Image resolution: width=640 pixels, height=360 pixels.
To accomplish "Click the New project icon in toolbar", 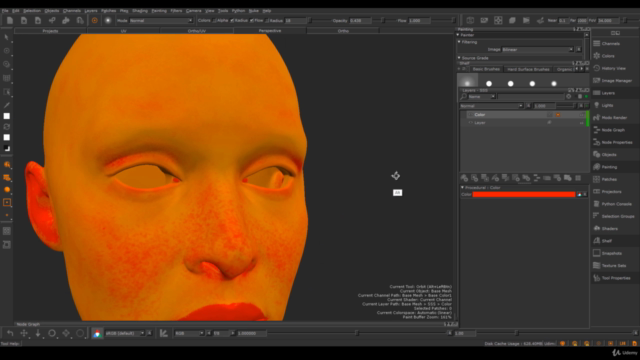I will pyautogui.click(x=10, y=20).
